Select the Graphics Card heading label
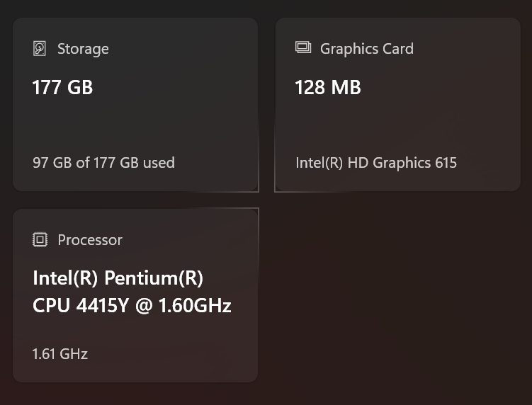The image size is (532, 405). 366,49
